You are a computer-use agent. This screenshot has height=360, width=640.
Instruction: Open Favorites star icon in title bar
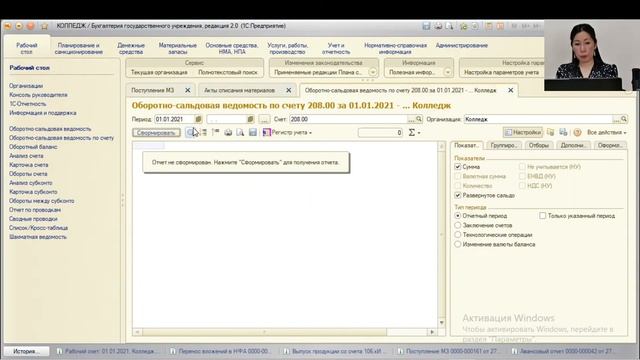tap(44, 26)
